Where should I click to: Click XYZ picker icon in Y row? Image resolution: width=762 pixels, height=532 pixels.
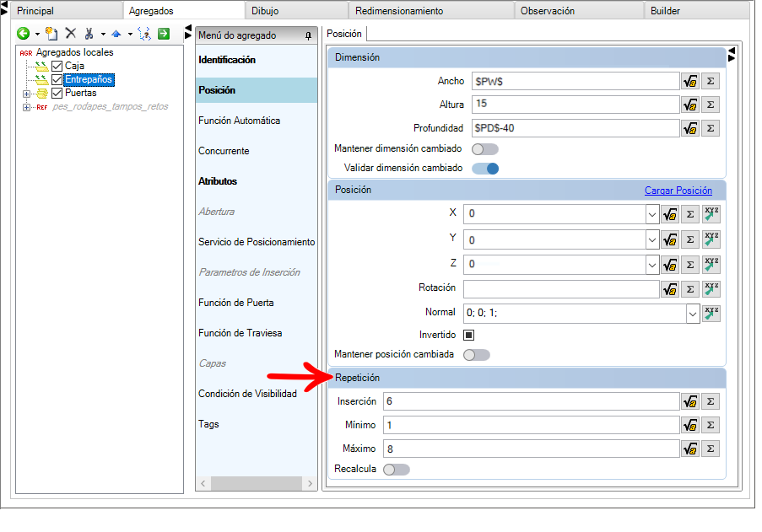pos(711,239)
